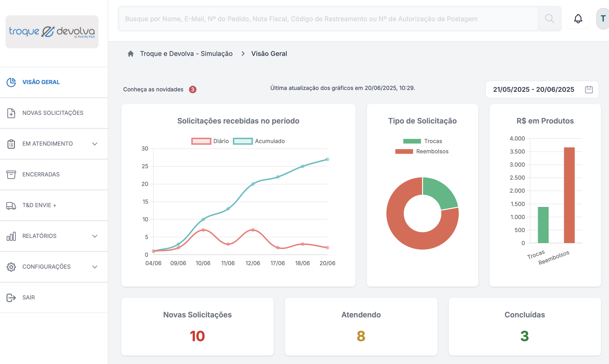Viewport: 609px width, 364px height.
Task: Click the Reembolsos color swatch legend
Action: coord(404,151)
